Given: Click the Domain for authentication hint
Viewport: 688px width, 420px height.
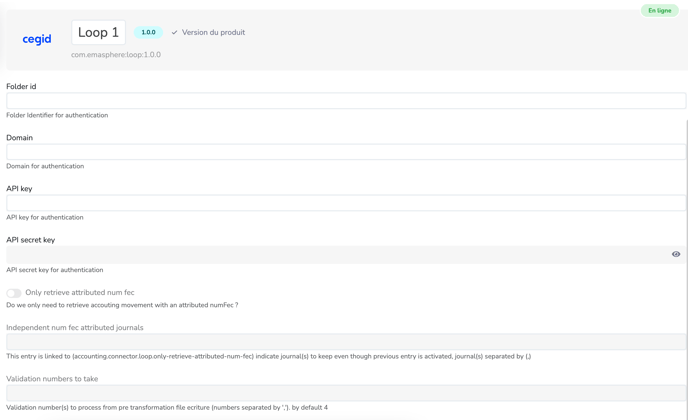Looking at the screenshot, I should tap(45, 166).
